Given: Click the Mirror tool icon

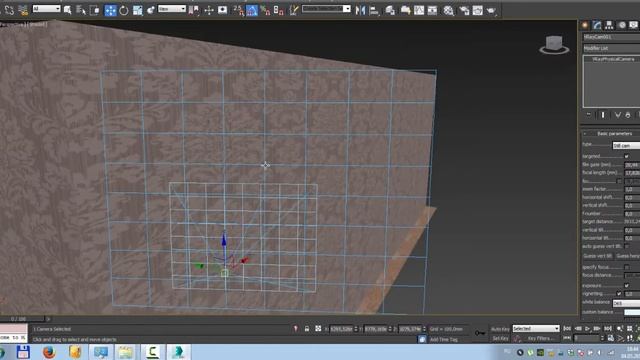Looking at the screenshot, I should point(360,10).
